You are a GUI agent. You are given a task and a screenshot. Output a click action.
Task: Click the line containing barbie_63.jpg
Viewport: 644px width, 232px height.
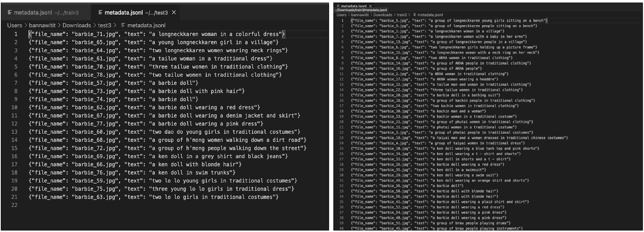[x=153, y=197]
